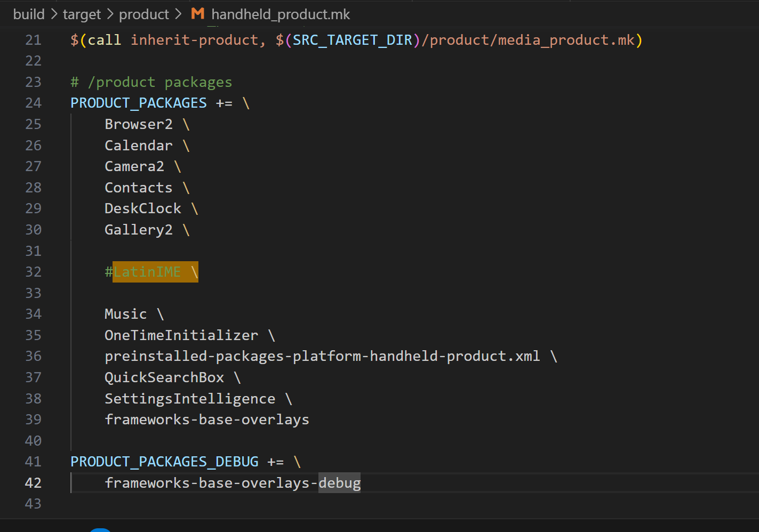The image size is (759, 532).
Task: Expand the chevron after 'product' breadcrumb
Action: click(178, 14)
